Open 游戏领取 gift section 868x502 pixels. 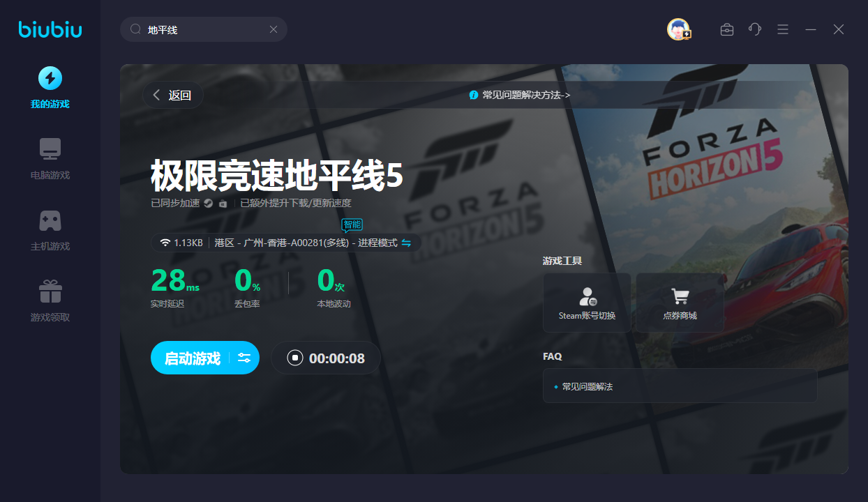(x=50, y=301)
